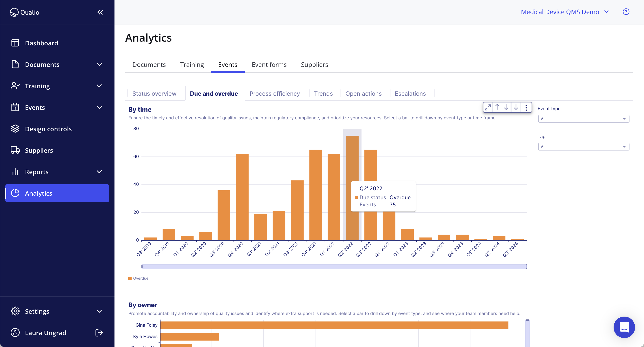Screen dimensions: 644x347
Task: Select the Process efficiency sub-tab
Action: (275, 93)
